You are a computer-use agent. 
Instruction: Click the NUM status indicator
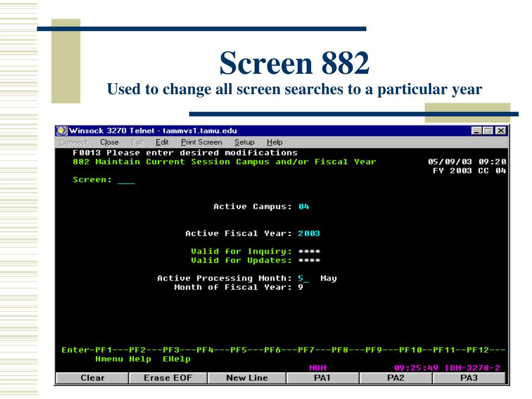[318, 368]
